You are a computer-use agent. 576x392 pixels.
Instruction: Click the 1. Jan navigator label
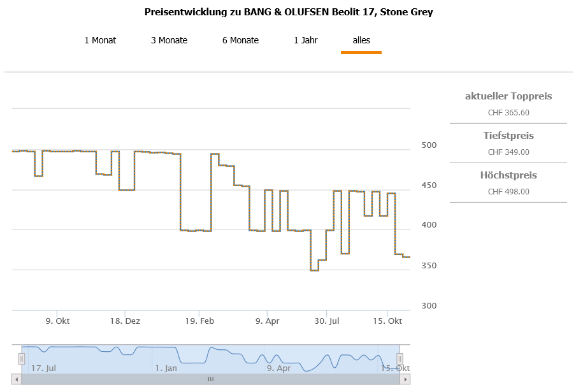(x=166, y=368)
